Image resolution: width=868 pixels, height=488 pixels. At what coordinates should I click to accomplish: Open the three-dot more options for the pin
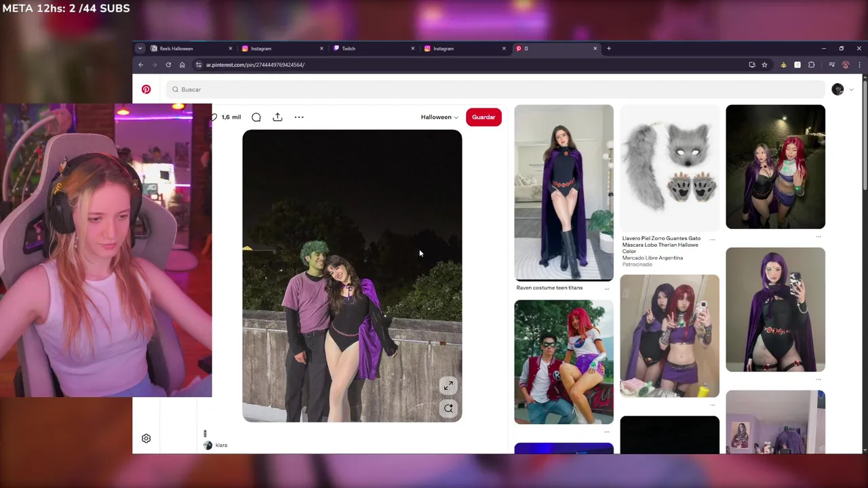pos(299,117)
